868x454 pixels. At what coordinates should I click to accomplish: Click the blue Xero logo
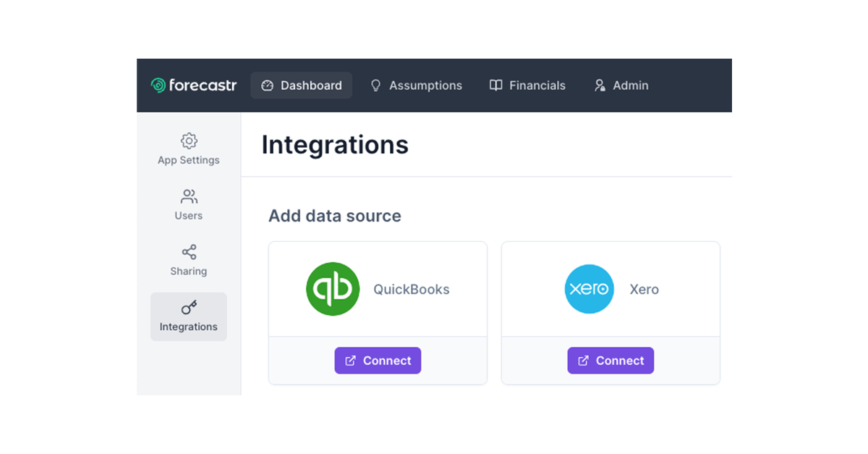(x=590, y=289)
